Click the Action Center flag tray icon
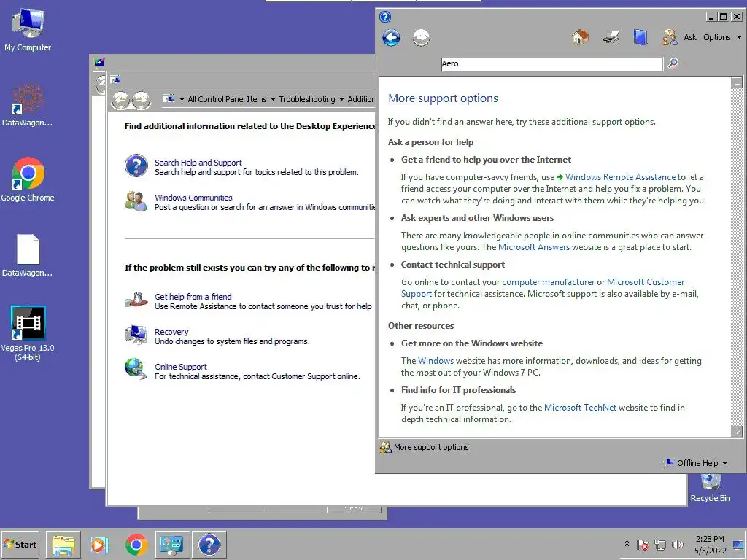747x560 pixels. 643,545
